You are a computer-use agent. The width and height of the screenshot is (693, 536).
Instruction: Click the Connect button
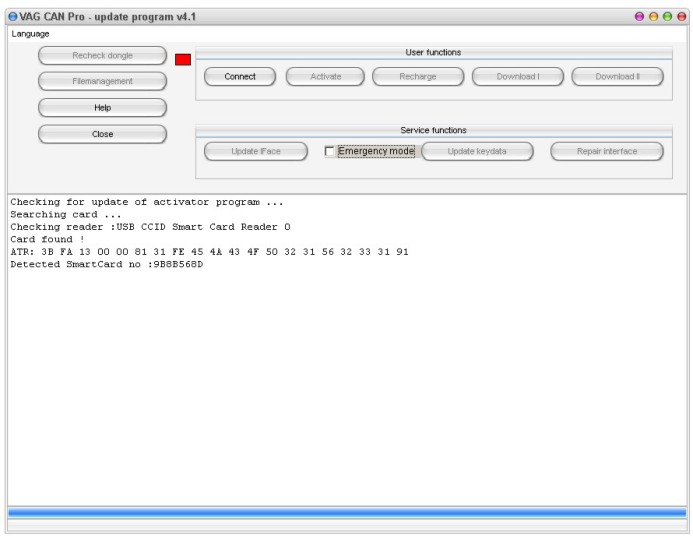240,77
